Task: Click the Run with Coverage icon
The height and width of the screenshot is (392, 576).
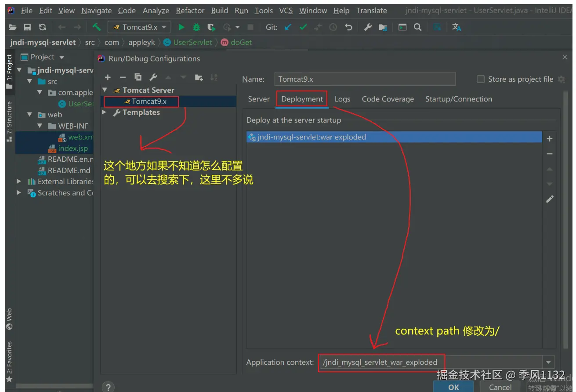Action: coord(212,27)
